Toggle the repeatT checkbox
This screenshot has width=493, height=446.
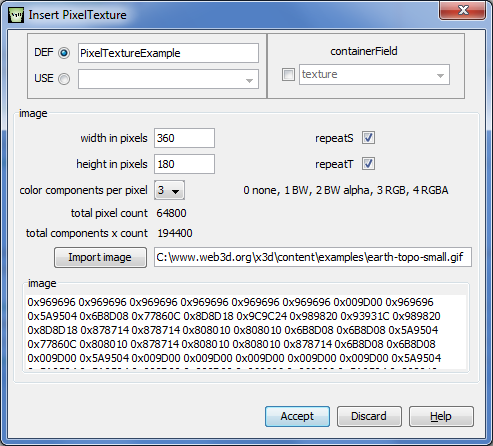click(368, 164)
